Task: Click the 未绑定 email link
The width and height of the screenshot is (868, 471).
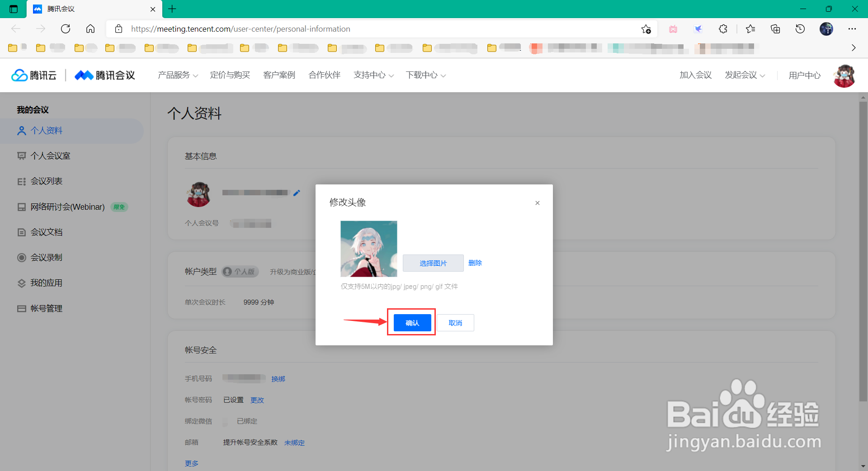Action: pos(294,443)
